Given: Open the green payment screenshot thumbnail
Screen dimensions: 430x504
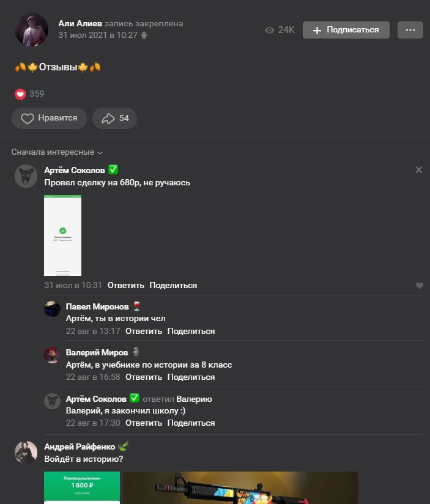Looking at the screenshot, I should coord(82,487).
